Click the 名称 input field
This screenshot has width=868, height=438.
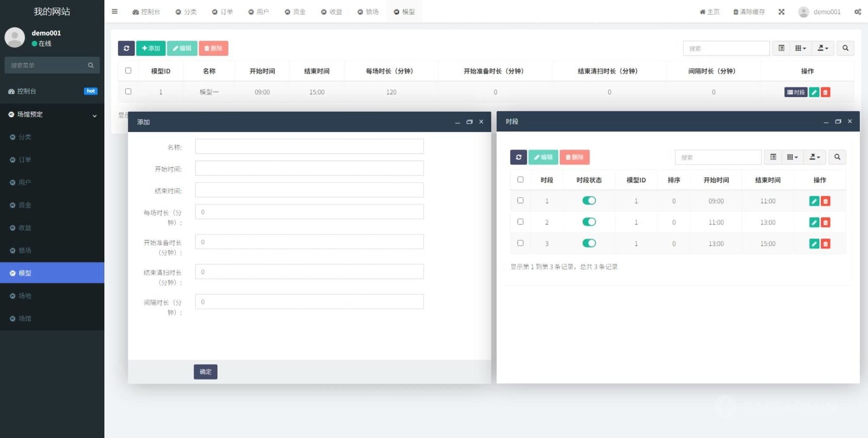pyautogui.click(x=309, y=146)
